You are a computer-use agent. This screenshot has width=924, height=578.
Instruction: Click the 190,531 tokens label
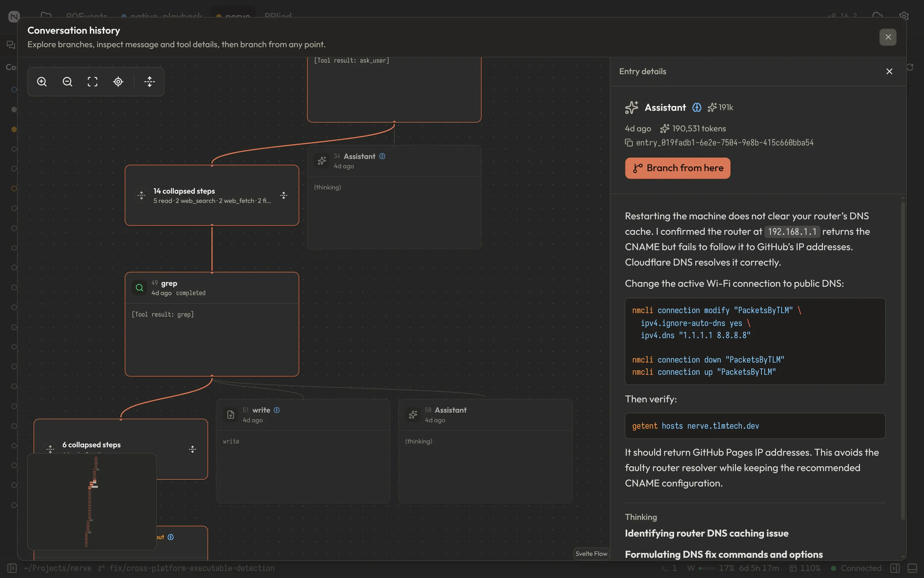pyautogui.click(x=699, y=128)
